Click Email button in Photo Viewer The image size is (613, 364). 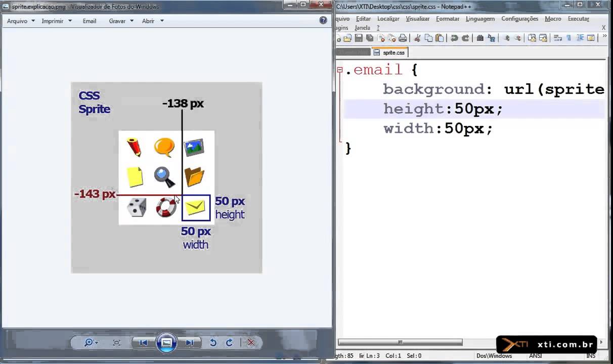coord(90,21)
